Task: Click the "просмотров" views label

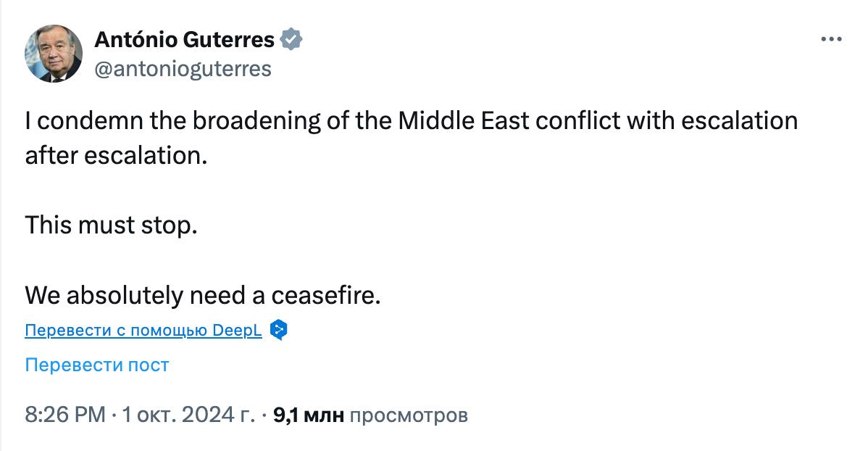Action: [x=409, y=415]
